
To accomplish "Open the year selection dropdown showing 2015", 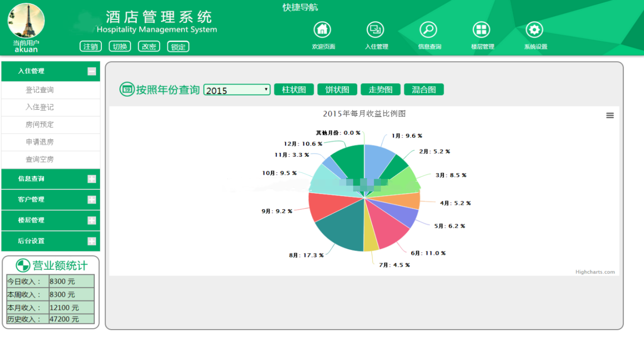I will point(236,89).
